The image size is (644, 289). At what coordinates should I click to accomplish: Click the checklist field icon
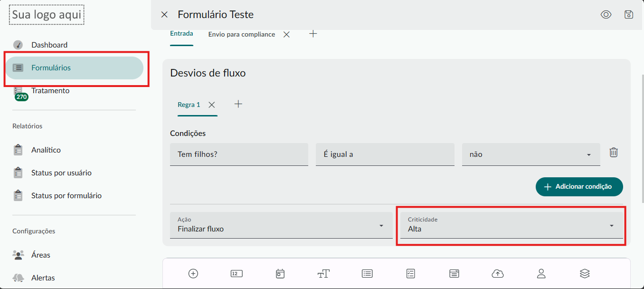pyautogui.click(x=411, y=273)
